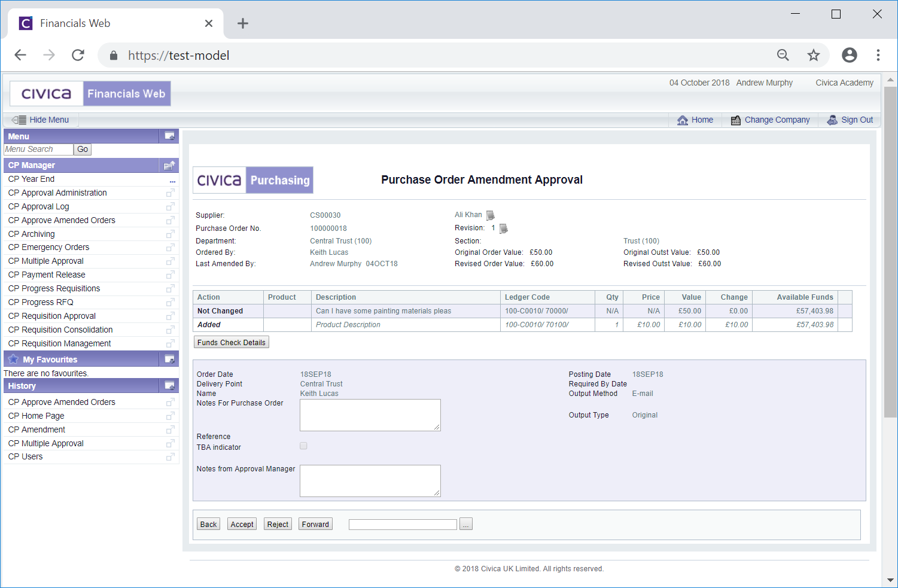Click supplier code CS00030
The height and width of the screenshot is (588, 898).
(x=325, y=215)
